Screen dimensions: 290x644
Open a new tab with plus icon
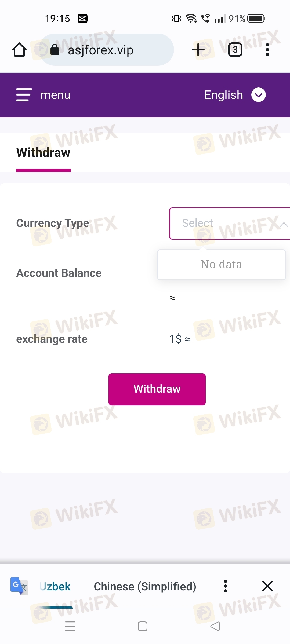pos(198,50)
